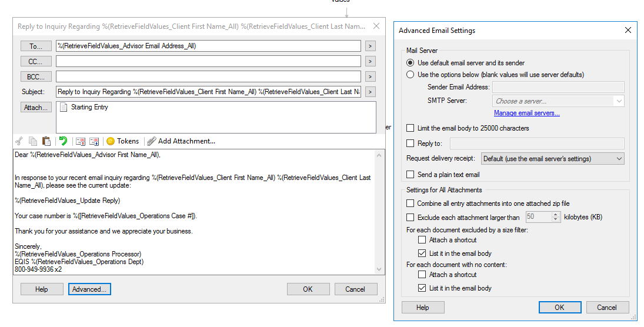
Task: Click the arrow button next to Subject field
Action: coord(370,92)
